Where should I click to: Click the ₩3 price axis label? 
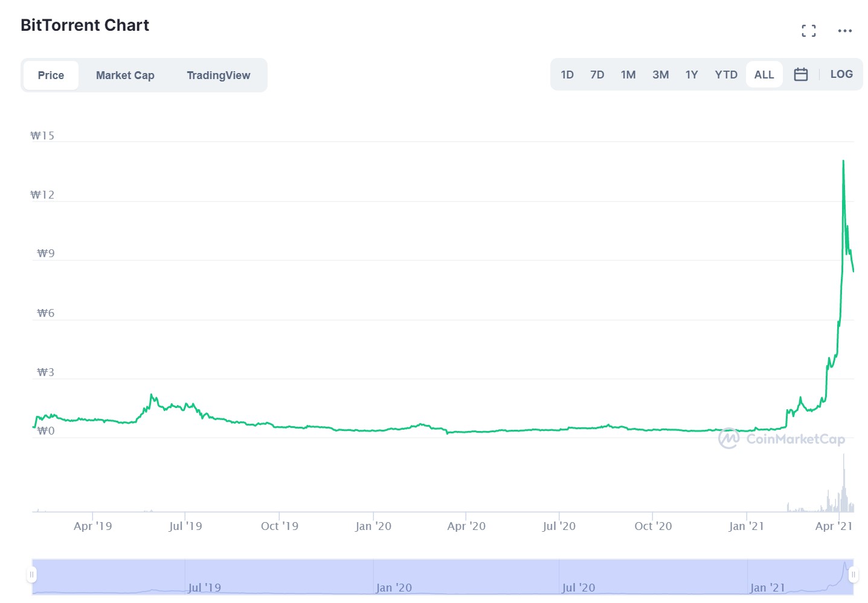(x=46, y=372)
